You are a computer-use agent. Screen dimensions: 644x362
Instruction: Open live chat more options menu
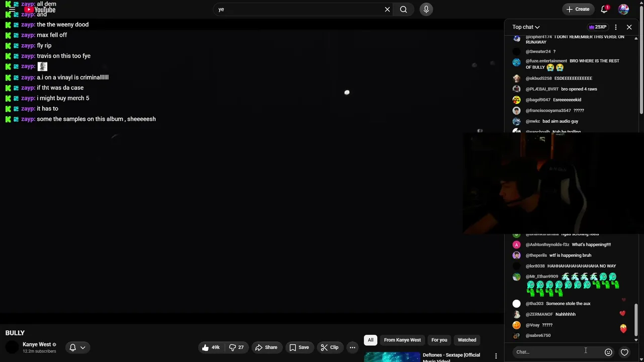tap(616, 27)
